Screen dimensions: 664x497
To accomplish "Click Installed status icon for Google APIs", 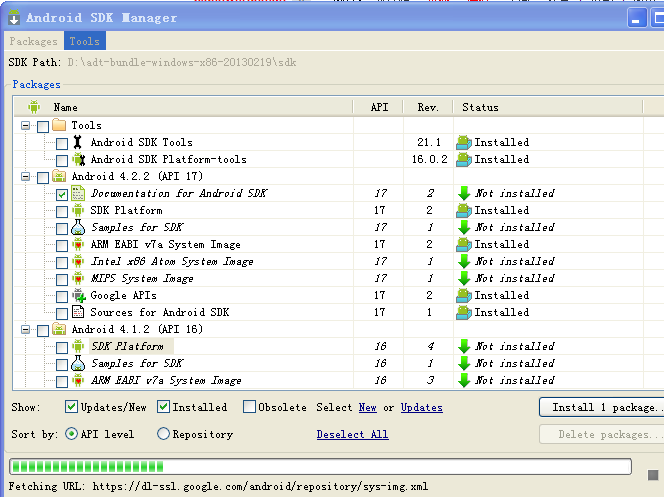I will [464, 295].
